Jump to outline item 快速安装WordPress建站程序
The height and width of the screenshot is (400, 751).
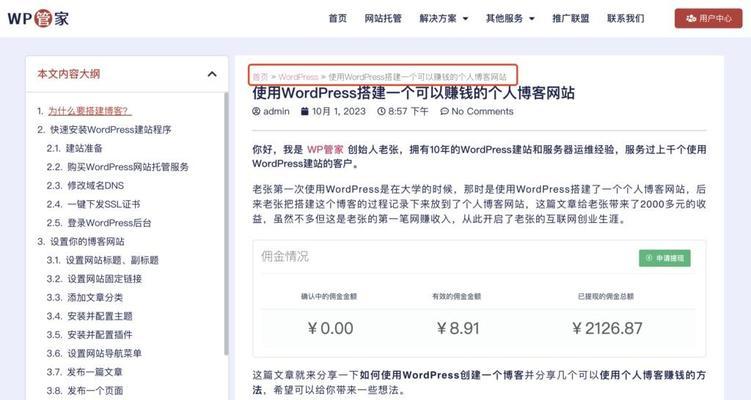pos(111,130)
